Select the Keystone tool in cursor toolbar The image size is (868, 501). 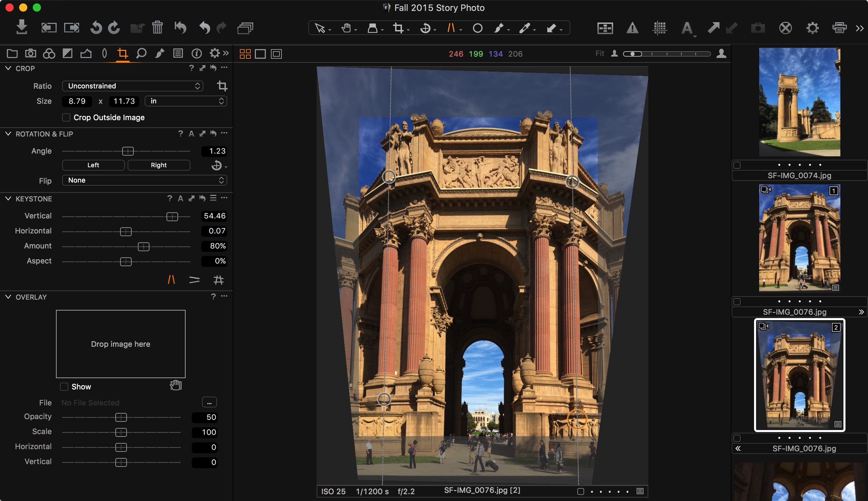(451, 28)
